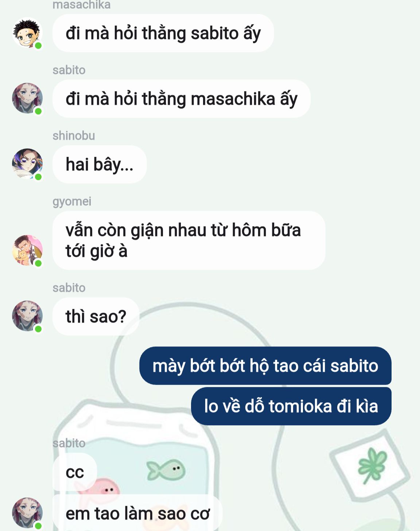Image resolution: width=420 pixels, height=531 pixels.
Task: Tap the "hai bây..." message bubble
Action: click(x=100, y=164)
